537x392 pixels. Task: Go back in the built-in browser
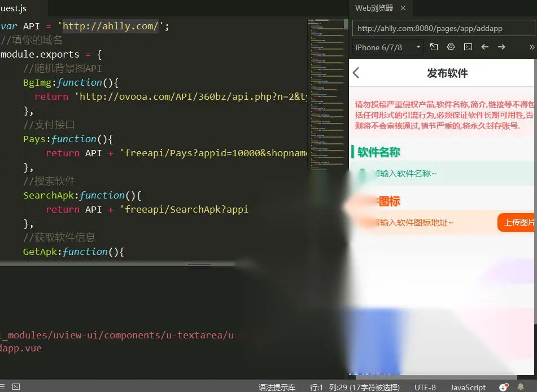pos(484,47)
